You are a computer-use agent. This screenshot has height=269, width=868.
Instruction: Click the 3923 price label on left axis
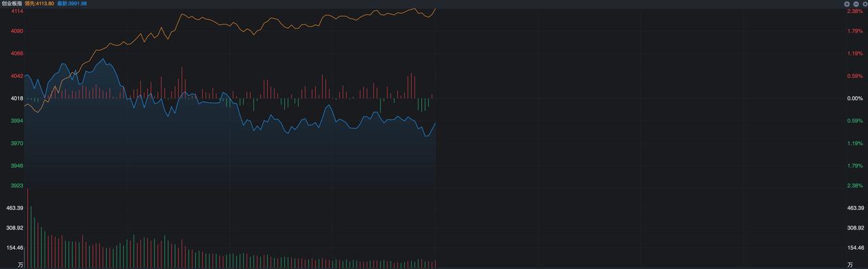(x=17, y=186)
